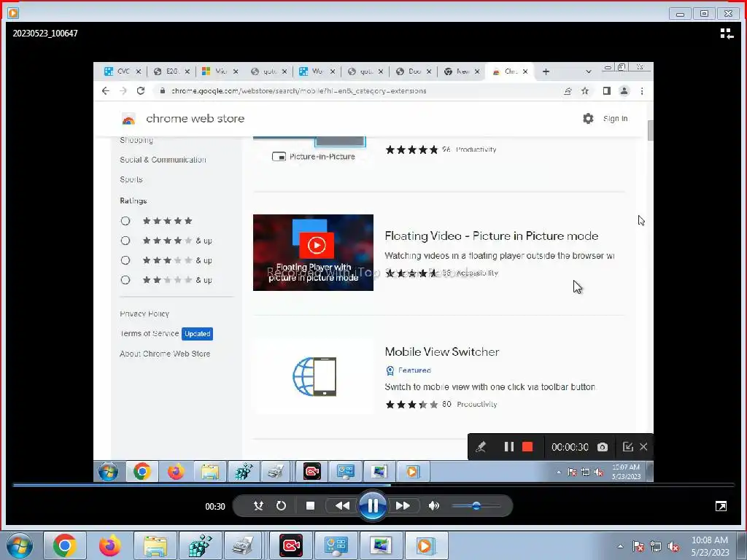Image resolution: width=747 pixels, height=560 pixels.
Task: Open a new Chrome tab with plus button
Action: (x=546, y=71)
